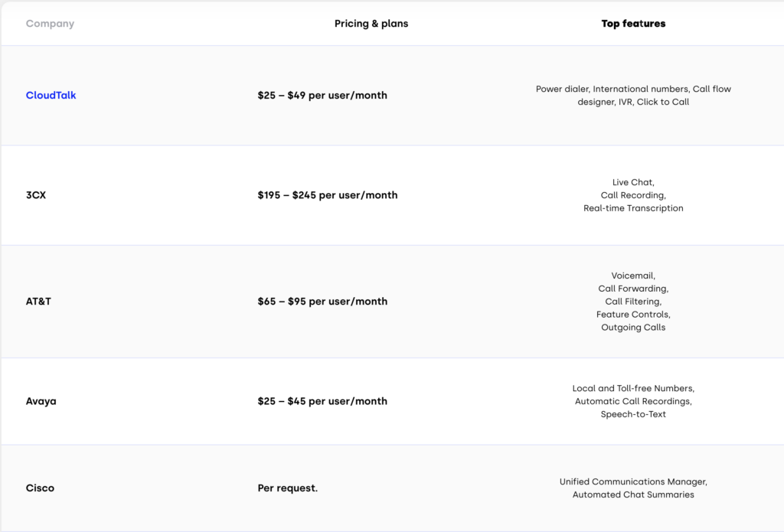The width and height of the screenshot is (784, 532).
Task: Select Avaya's $25 – $45 price
Action: pos(322,401)
